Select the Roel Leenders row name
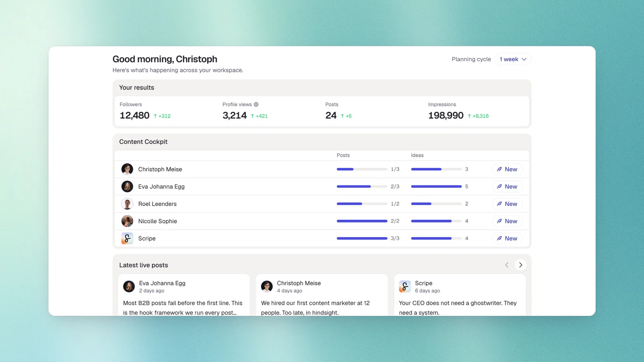644x362 pixels. 157,204
